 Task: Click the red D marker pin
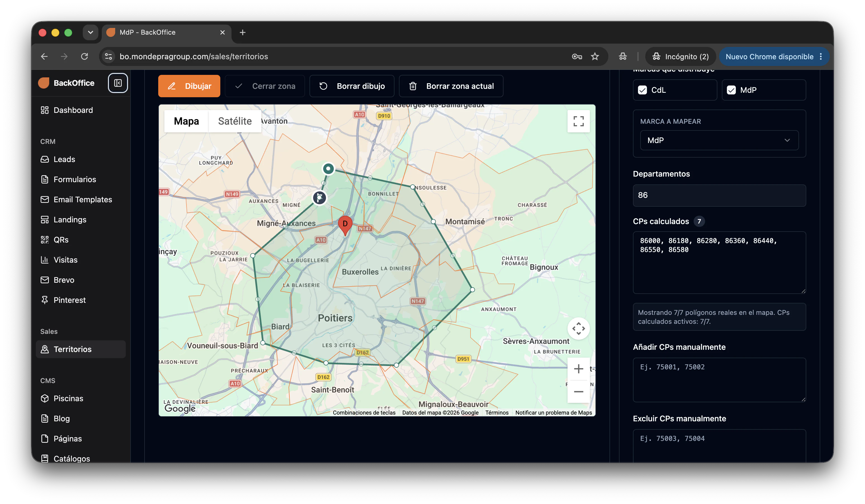click(345, 225)
